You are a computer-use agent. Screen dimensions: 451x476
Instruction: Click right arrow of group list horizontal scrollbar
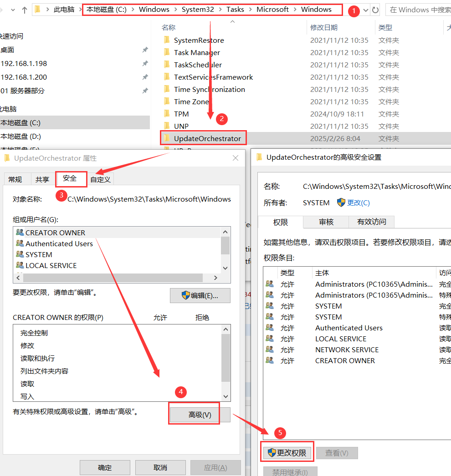pyautogui.click(x=215, y=278)
